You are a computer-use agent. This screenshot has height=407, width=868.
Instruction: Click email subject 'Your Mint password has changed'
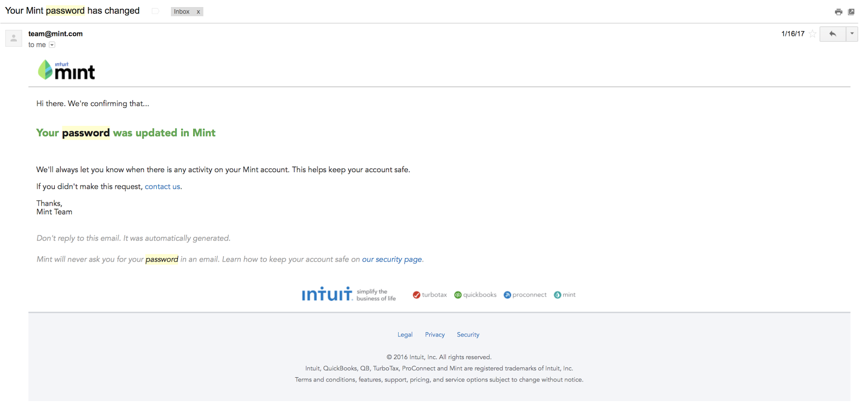click(72, 11)
